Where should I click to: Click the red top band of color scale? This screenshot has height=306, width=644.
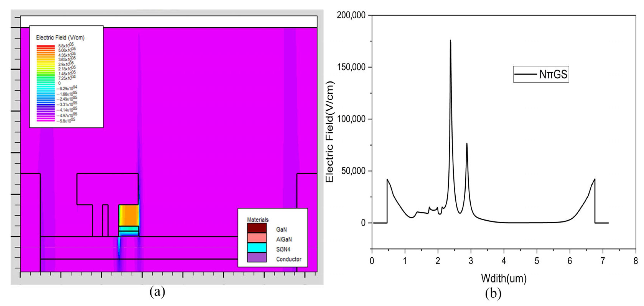[x=45, y=46]
